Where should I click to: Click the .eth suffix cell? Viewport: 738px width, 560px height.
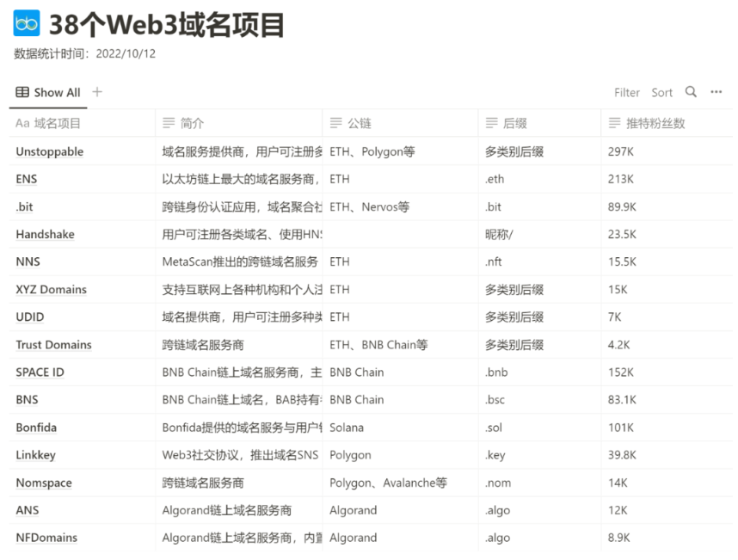tap(540, 179)
